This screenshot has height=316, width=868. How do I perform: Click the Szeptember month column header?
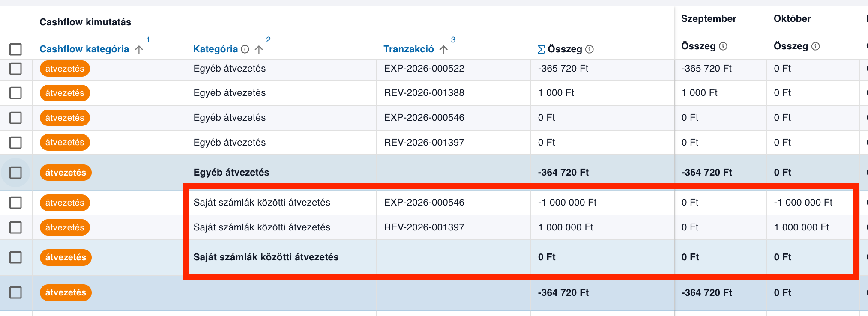coord(709,19)
